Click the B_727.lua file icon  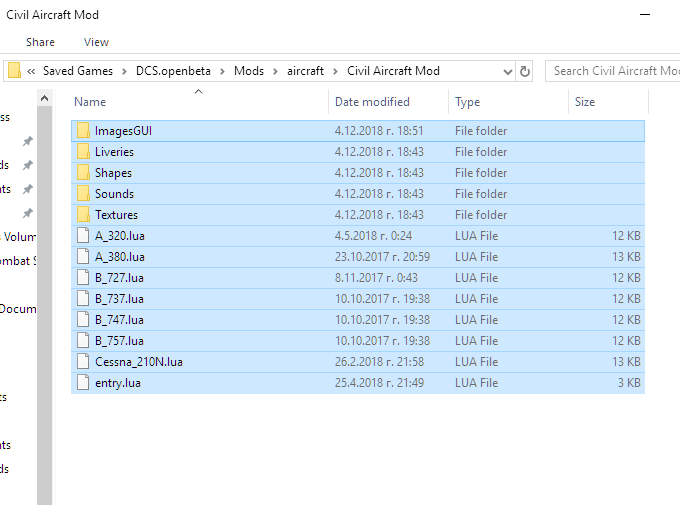[83, 278]
